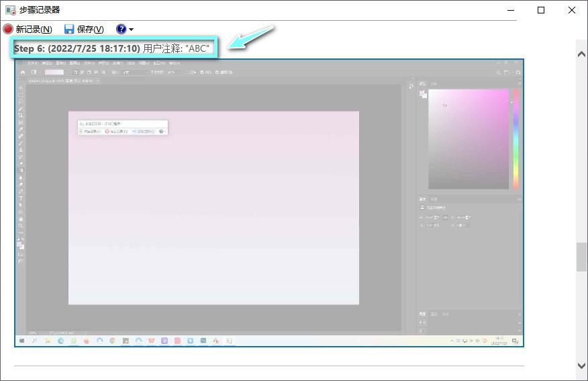Click the scrollbar up arrow
Viewport: 588px width, 381px height.
(582, 54)
